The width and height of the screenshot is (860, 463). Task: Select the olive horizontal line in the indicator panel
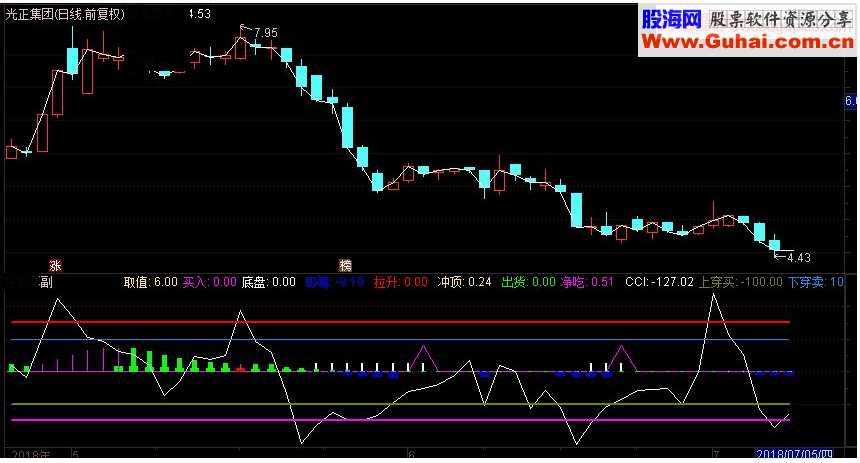(x=400, y=404)
